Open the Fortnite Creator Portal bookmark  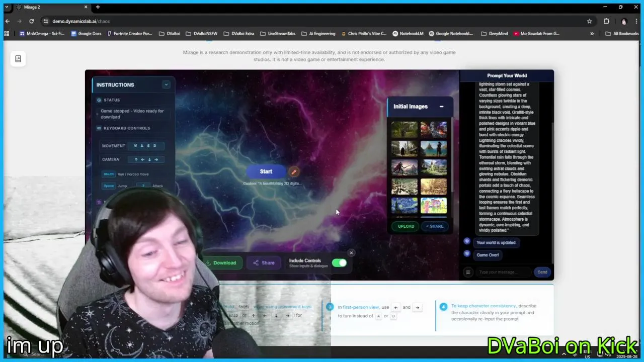point(129,34)
